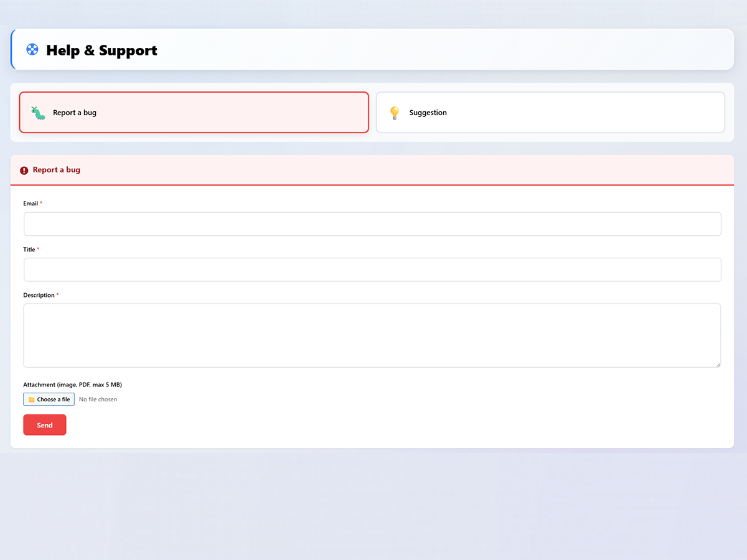Click inside the Description textarea
The width and height of the screenshot is (747, 560).
[372, 335]
